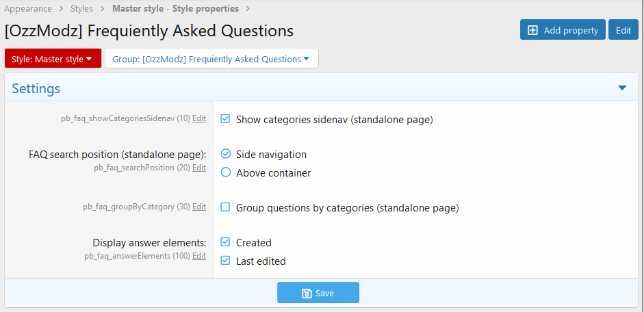
Task: Uncheck the Last edited checkbox
Action: coord(225,260)
